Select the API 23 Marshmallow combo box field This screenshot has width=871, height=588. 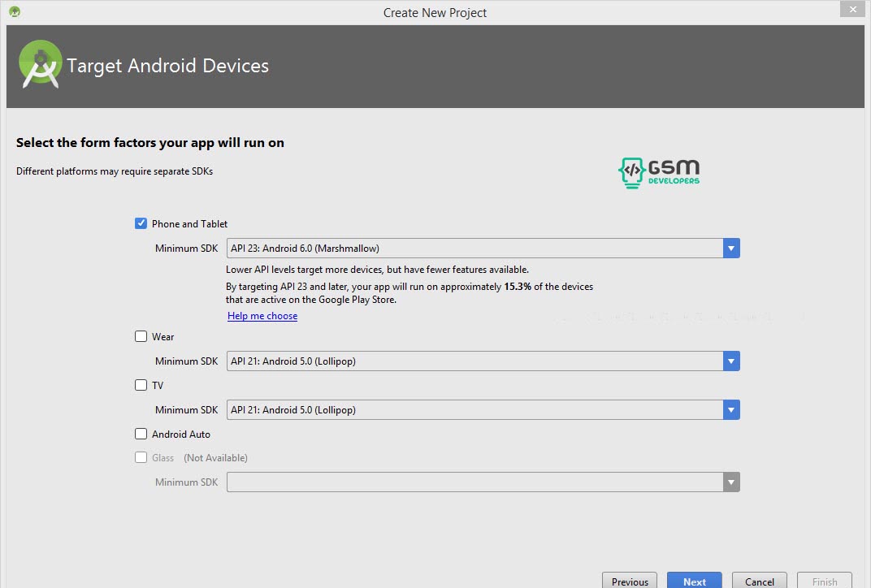coord(474,248)
